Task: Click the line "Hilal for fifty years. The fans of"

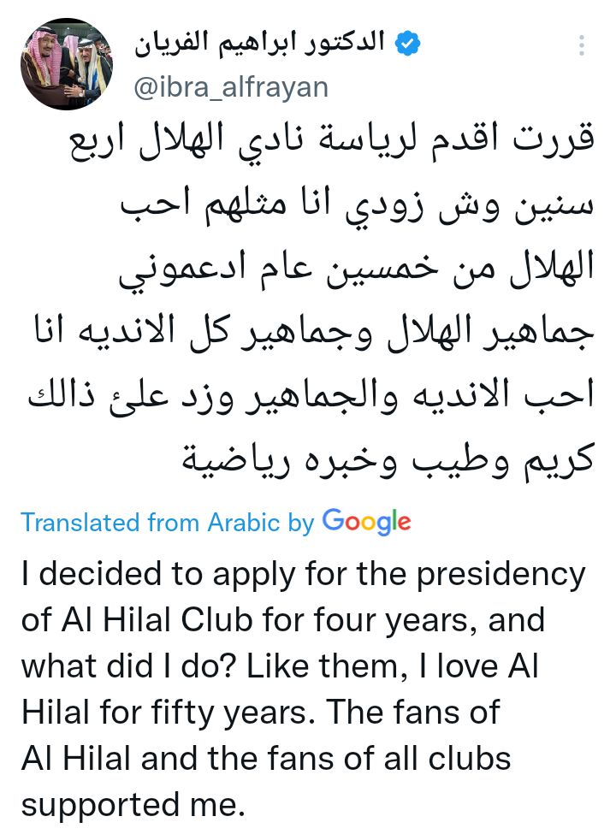Action: (x=260, y=713)
